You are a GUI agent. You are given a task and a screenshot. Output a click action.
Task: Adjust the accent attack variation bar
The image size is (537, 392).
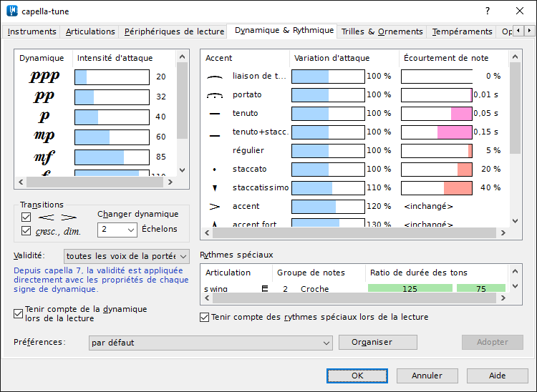click(328, 207)
